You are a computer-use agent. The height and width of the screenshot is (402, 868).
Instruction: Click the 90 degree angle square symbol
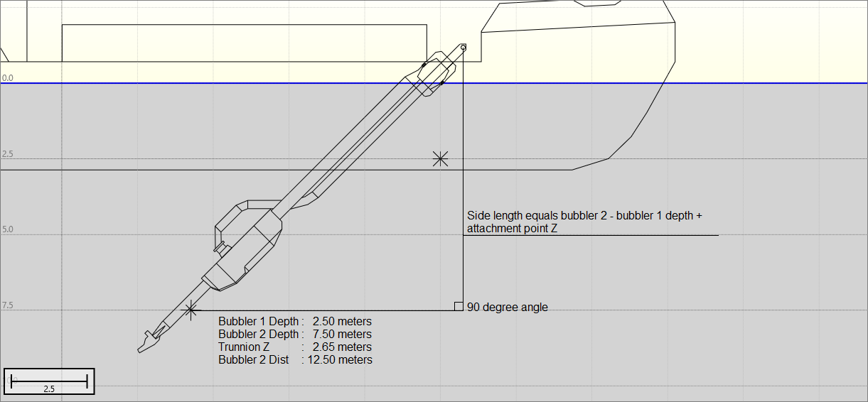pyautogui.click(x=459, y=306)
